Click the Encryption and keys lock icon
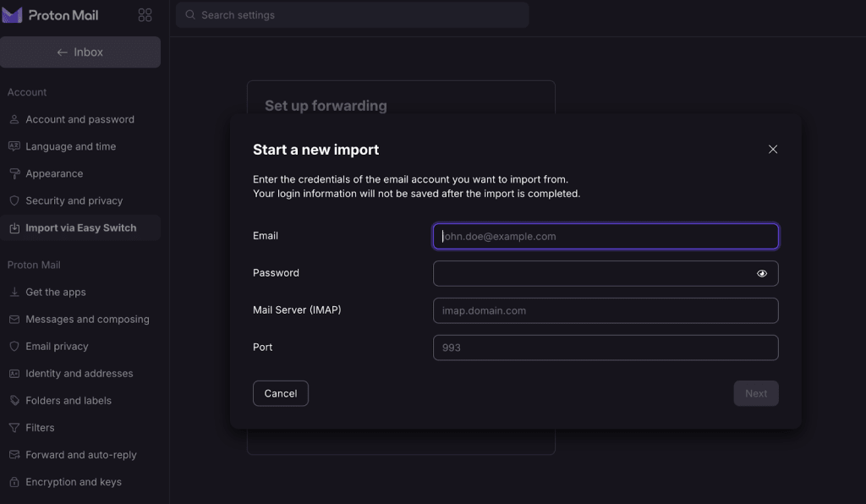866x504 pixels. [x=14, y=481]
